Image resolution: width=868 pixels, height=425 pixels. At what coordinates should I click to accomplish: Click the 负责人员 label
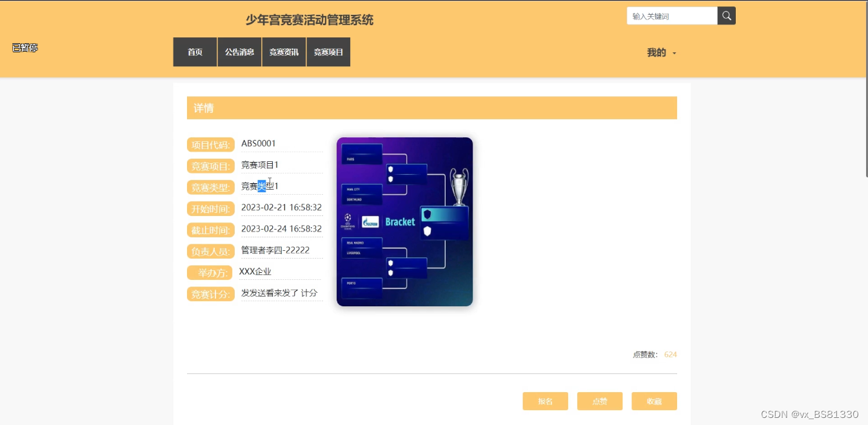[211, 252]
